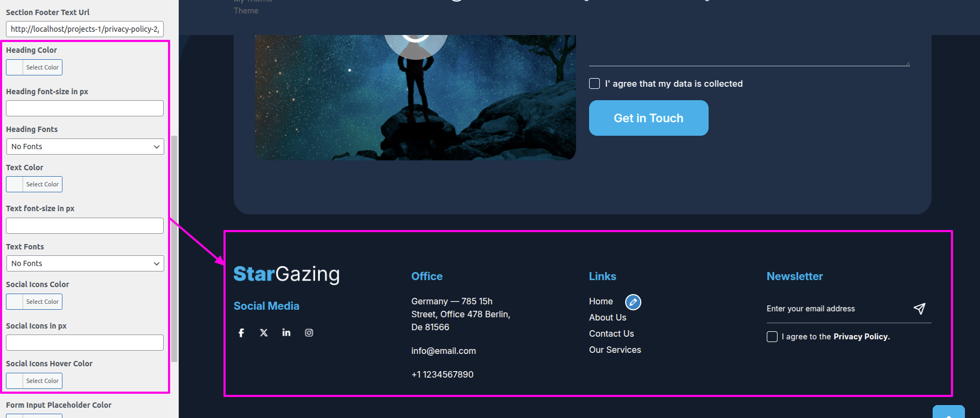Open the Privacy Policy link

(862, 337)
